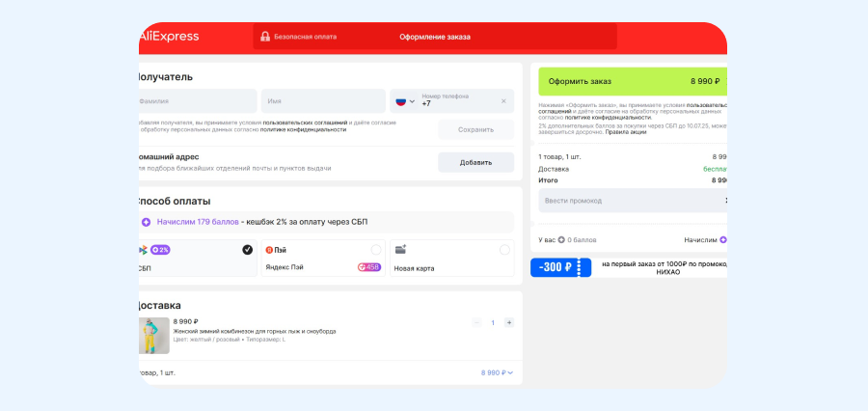Screen dimensions: 868x411
Task: Select the Яндекс Пэй radio button
Action: (376, 250)
